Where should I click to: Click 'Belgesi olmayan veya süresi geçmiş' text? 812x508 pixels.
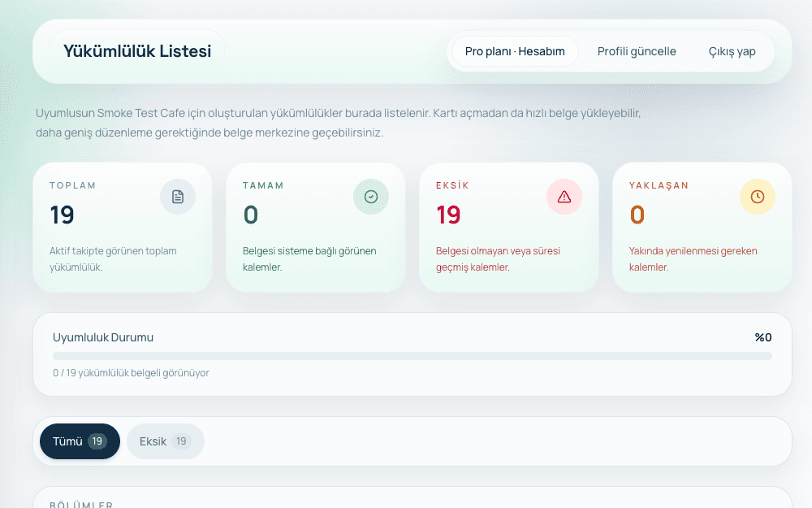point(498,259)
